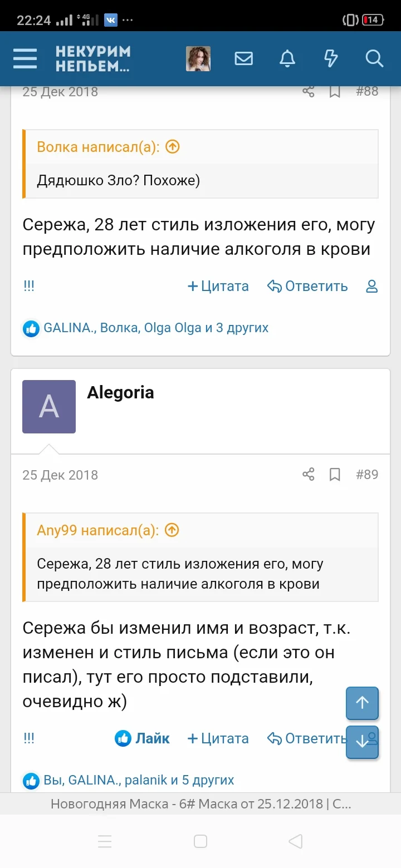Click the person icon next to Ответить
401x868 pixels.
tap(371, 286)
